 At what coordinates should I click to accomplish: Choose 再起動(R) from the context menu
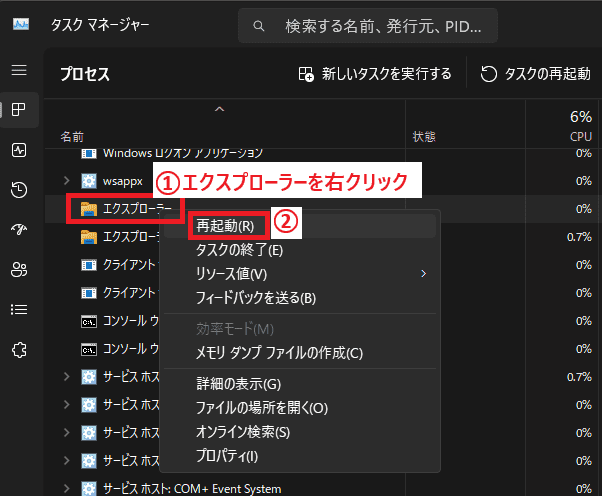(x=224, y=226)
